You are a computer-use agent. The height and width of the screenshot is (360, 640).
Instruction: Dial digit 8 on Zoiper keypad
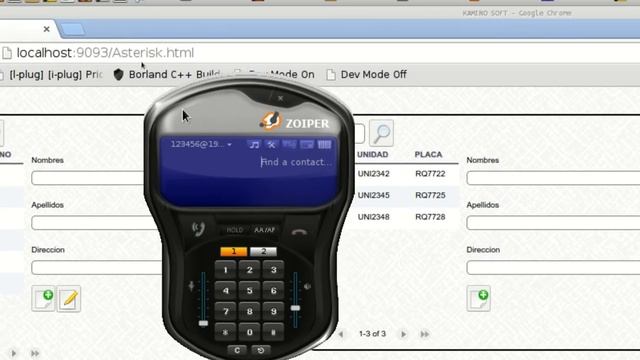[x=249, y=311]
